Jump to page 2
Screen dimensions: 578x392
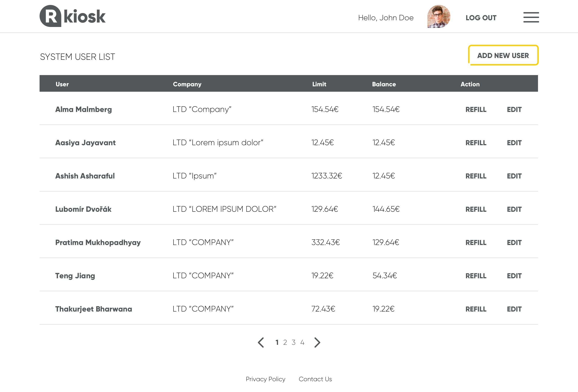285,343
